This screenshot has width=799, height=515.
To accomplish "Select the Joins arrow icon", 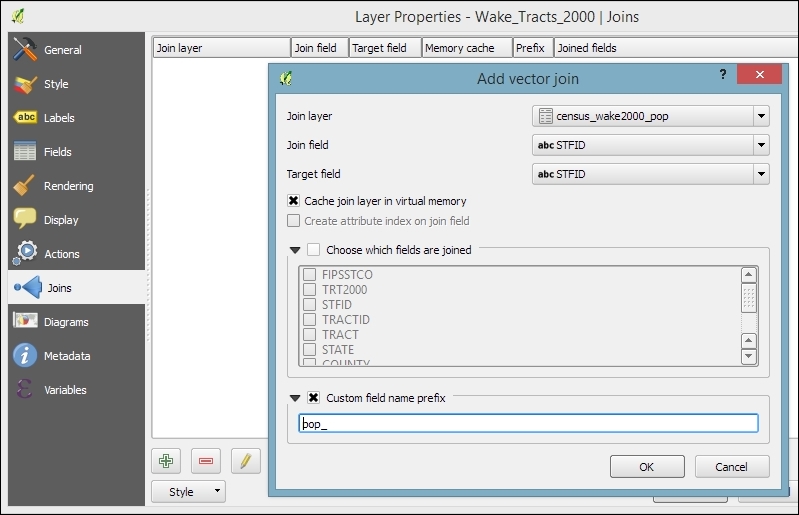I will point(29,287).
